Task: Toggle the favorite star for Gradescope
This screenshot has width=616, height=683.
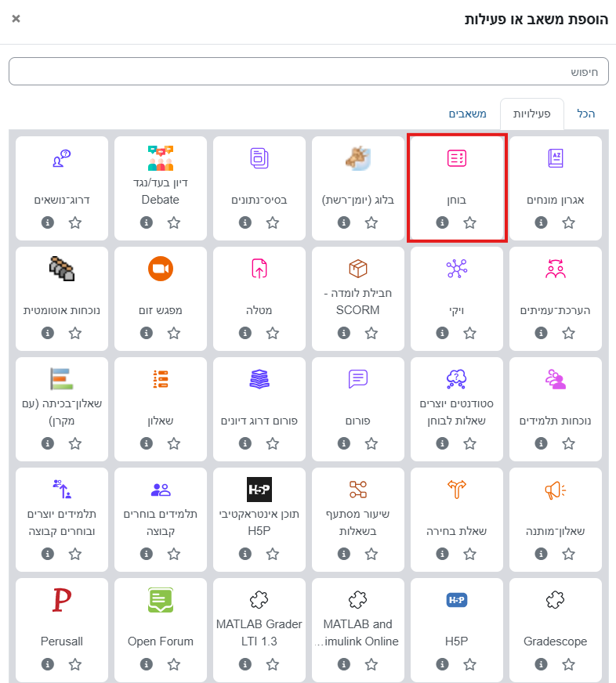Action: pos(569,664)
